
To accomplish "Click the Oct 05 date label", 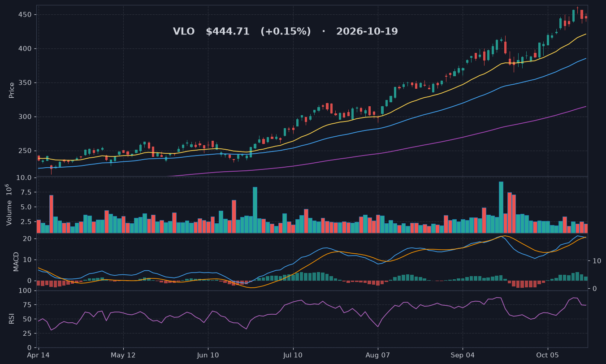I will click(x=548, y=355).
